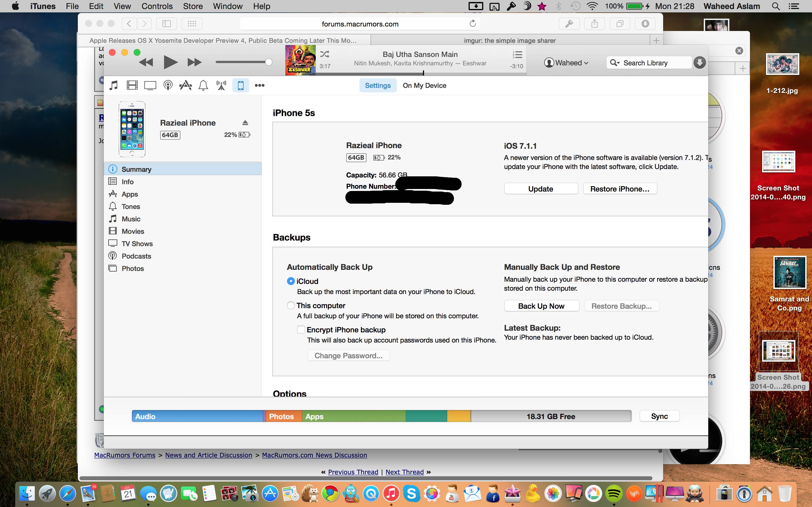
Task: Adjust the iTunes volume slider knob
Action: pos(268,62)
